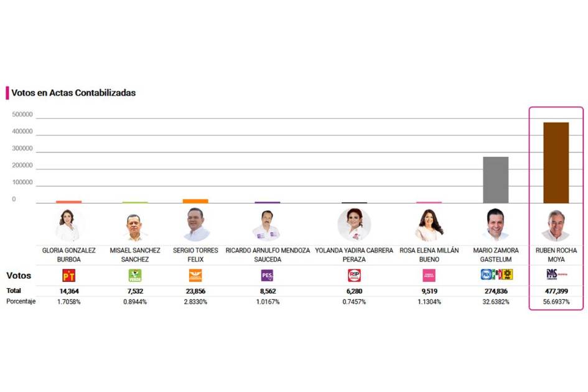Click the 477,399 vote total
This screenshot has height=392, width=588.
click(x=556, y=291)
